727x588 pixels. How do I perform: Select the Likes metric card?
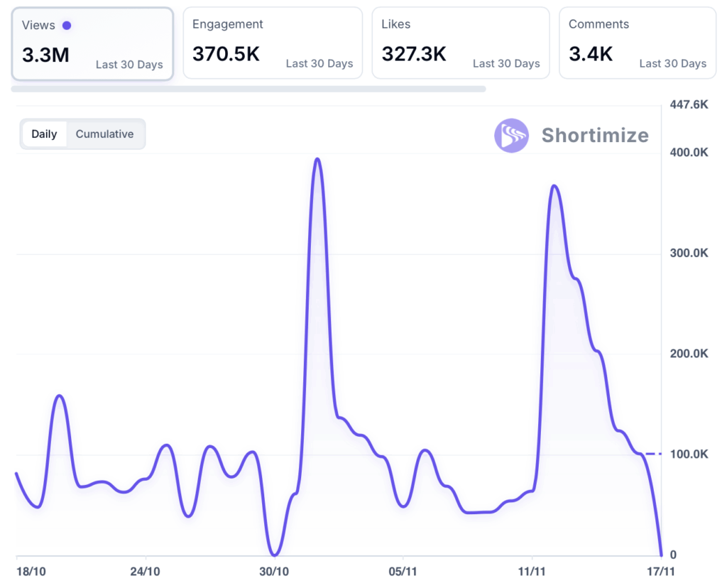tap(461, 43)
